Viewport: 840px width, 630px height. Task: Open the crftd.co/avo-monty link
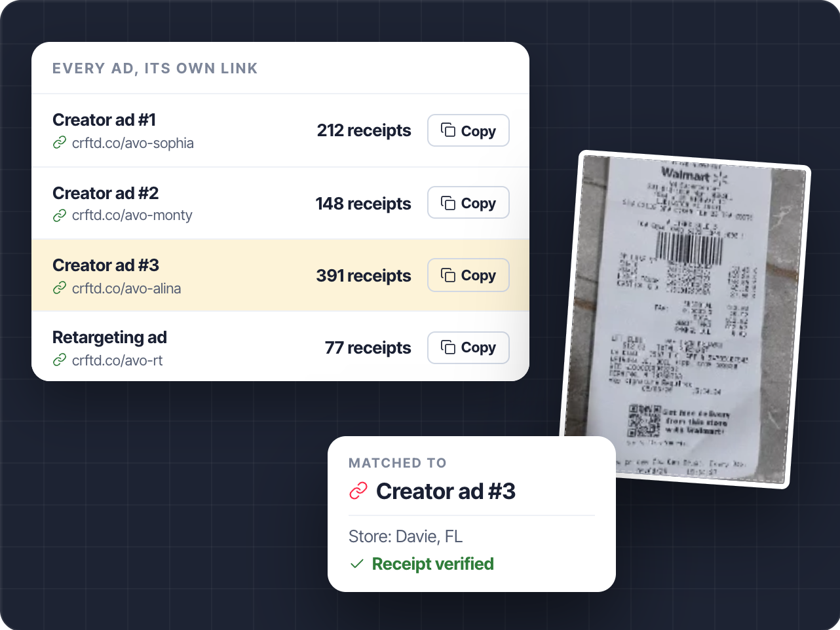[132, 215]
